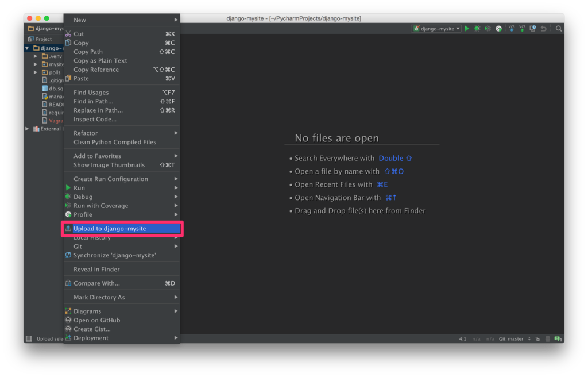Click the 4:1 cursor position indicator
The width and height of the screenshot is (588, 377).
click(463, 338)
